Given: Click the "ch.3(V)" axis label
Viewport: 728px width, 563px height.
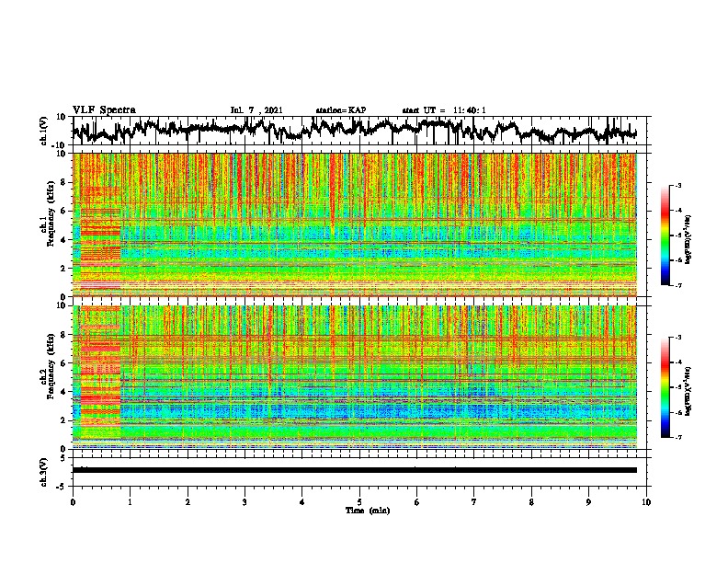Looking at the screenshot, I should [x=44, y=472].
